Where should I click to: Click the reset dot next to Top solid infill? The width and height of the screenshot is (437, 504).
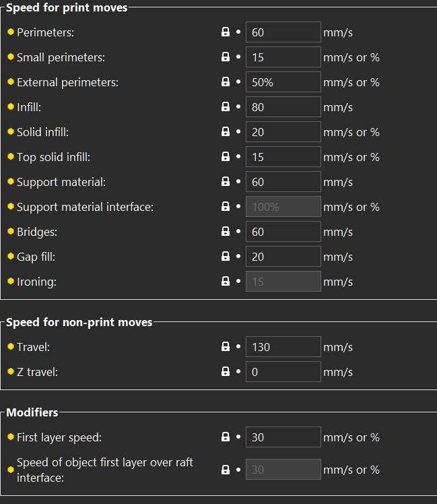click(x=238, y=156)
